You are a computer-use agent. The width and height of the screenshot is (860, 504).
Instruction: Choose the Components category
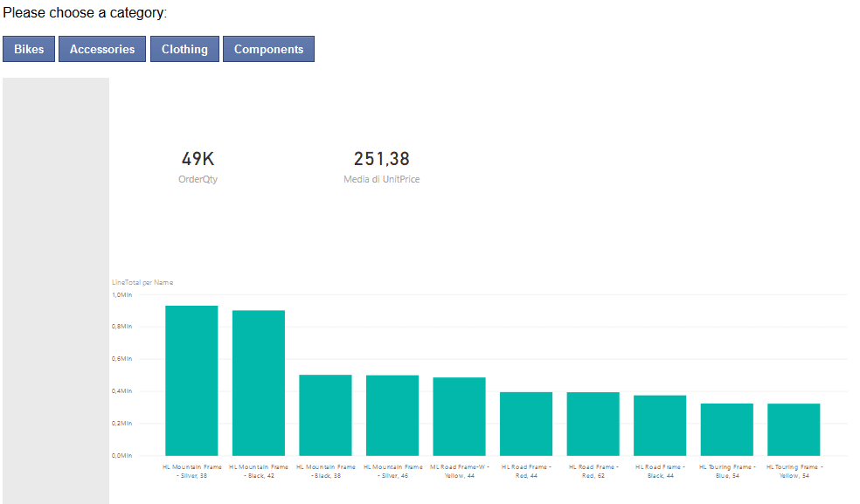[268, 49]
